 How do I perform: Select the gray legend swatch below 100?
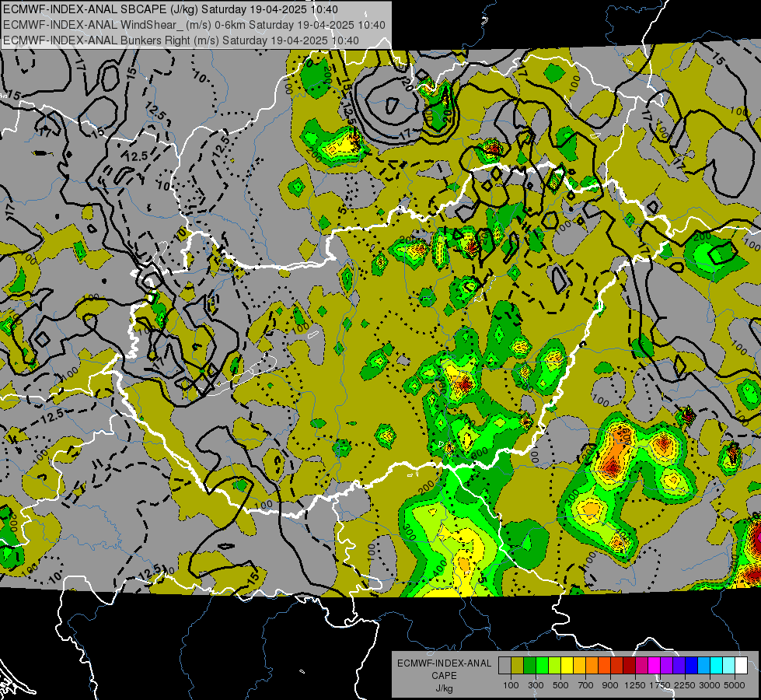pyautogui.click(x=504, y=666)
